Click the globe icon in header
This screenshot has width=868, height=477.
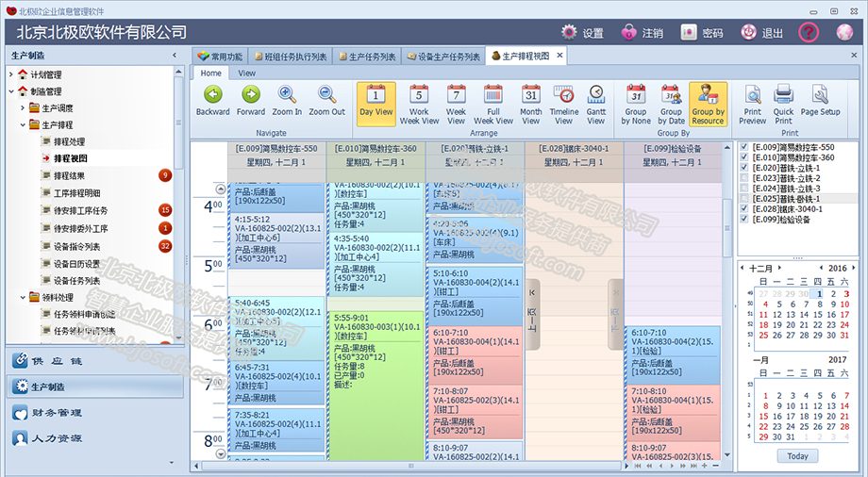point(844,33)
